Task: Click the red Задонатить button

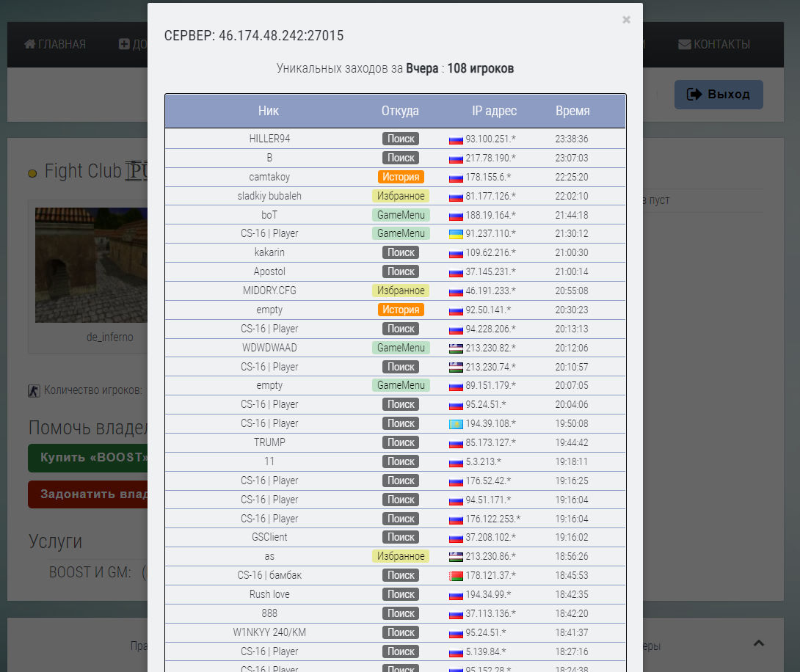Action: coord(88,494)
